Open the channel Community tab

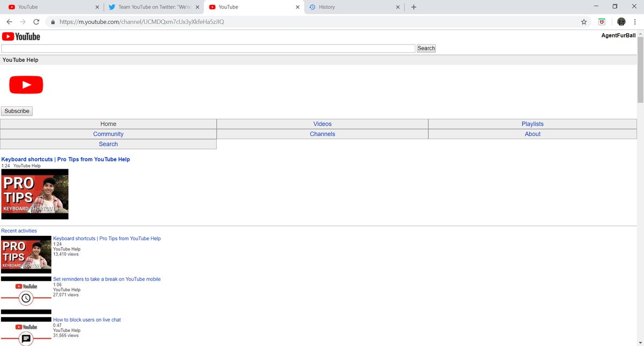(108, 134)
